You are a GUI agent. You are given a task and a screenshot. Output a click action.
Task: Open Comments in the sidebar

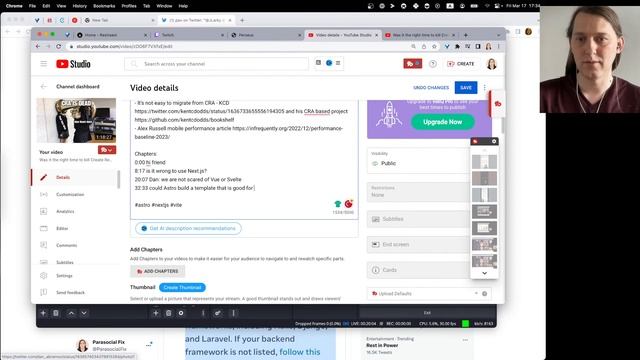pos(66,245)
